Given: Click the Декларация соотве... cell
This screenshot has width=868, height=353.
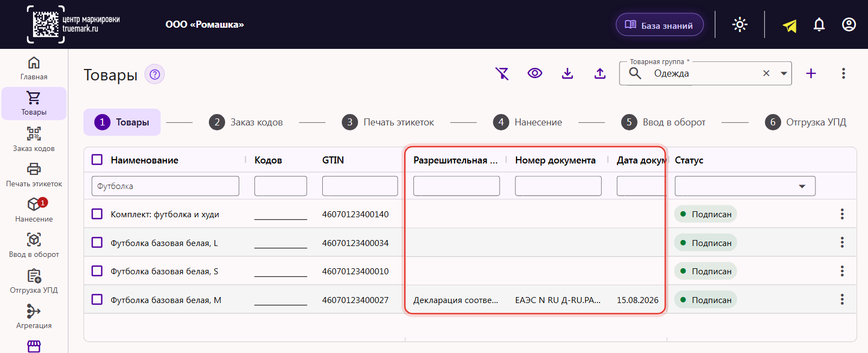Looking at the screenshot, I should point(456,300).
